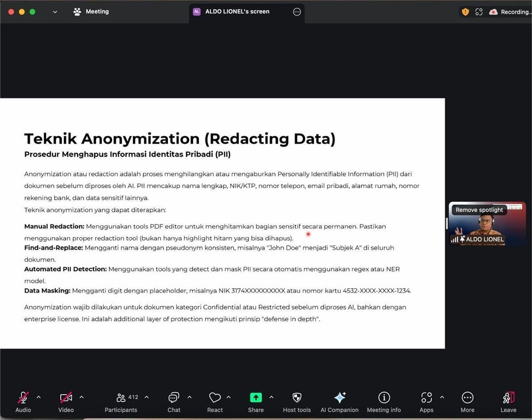Image resolution: width=532 pixels, height=420 pixels.
Task: Expand video options arrow next to Video
Action: (x=81, y=397)
